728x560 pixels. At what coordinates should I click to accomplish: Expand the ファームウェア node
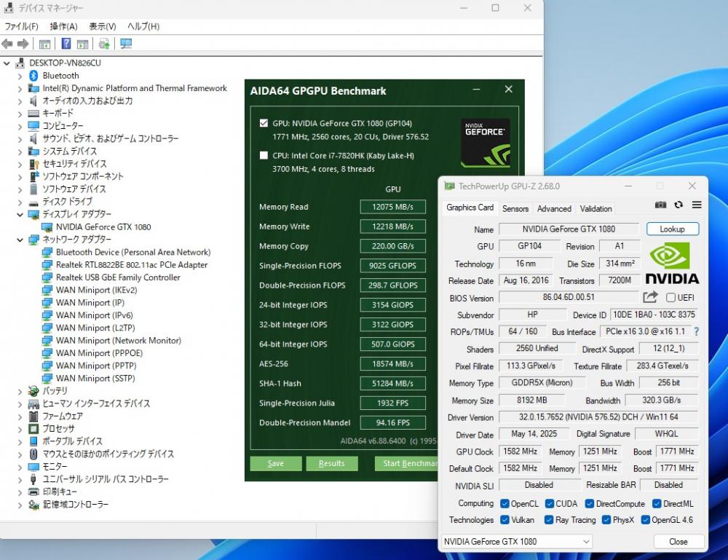click(x=20, y=416)
